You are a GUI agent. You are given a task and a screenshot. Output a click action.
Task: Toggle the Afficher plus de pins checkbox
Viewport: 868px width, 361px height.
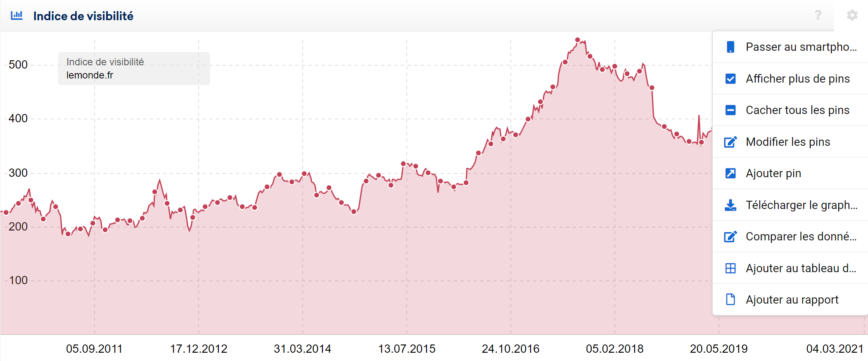(730, 78)
